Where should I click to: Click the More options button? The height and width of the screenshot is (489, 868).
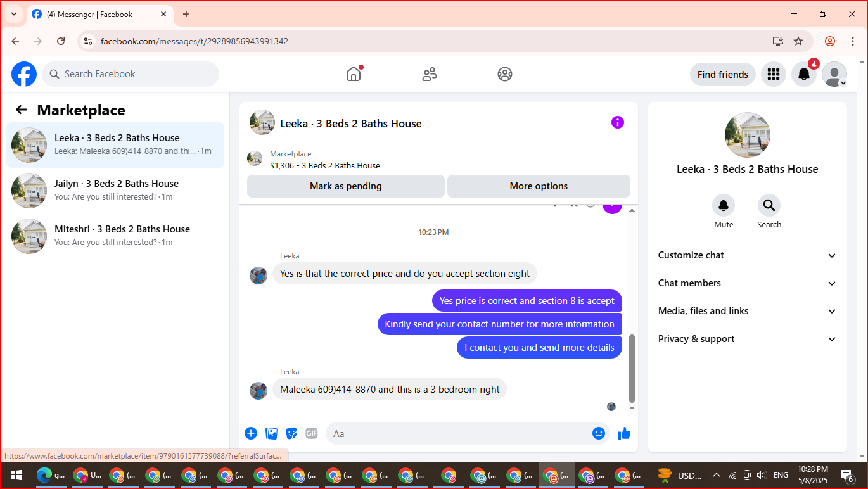click(x=539, y=186)
